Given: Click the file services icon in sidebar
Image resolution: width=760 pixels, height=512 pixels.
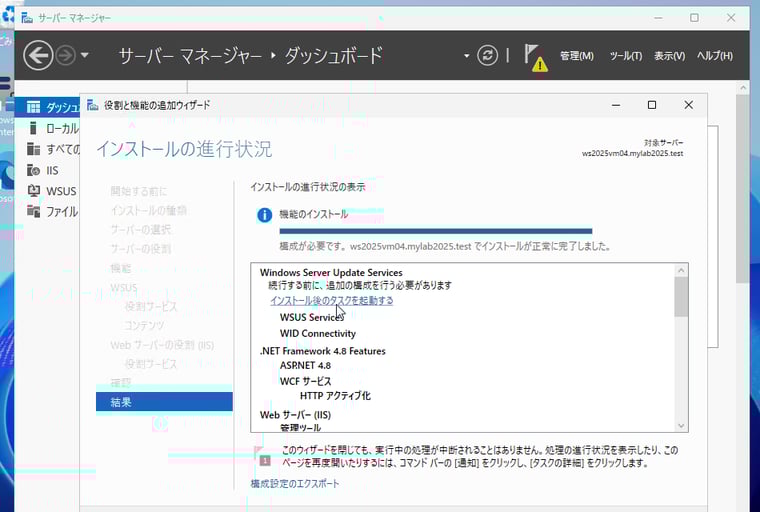Looking at the screenshot, I should pyautogui.click(x=33, y=211).
